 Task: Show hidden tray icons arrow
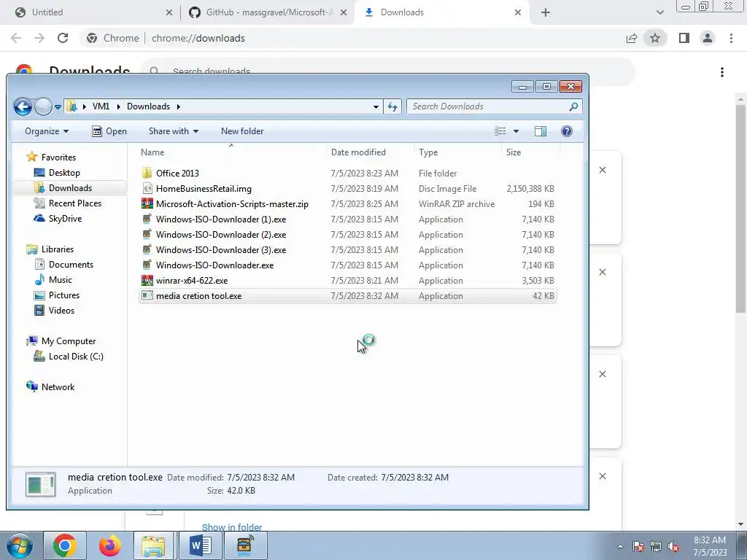point(620,546)
